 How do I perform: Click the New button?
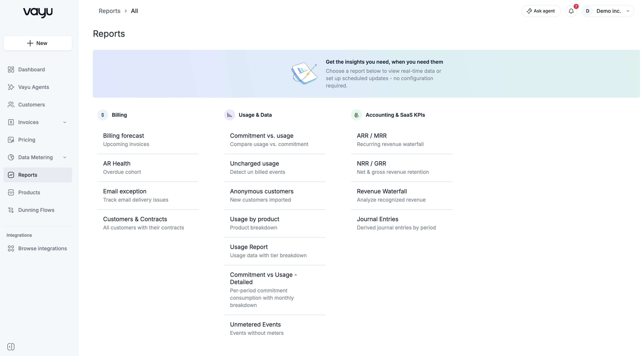[x=38, y=43]
